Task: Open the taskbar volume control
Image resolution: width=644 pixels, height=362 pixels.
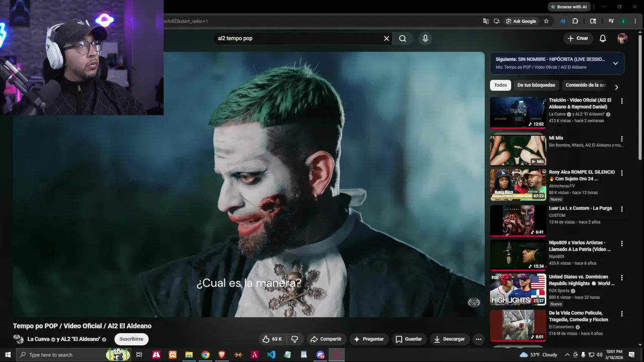Action: coord(599,354)
